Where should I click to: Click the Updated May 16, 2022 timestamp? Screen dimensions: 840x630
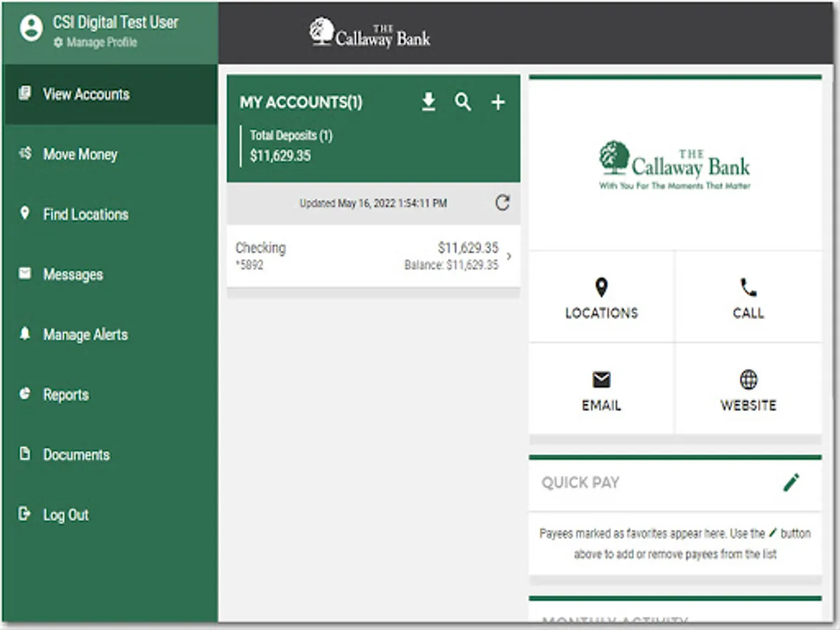pyautogui.click(x=373, y=204)
